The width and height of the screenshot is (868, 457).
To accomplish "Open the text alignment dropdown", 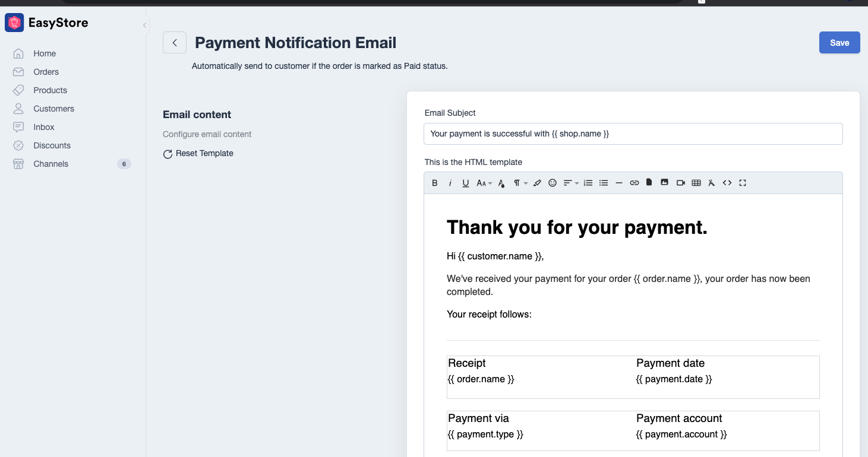I will point(570,183).
